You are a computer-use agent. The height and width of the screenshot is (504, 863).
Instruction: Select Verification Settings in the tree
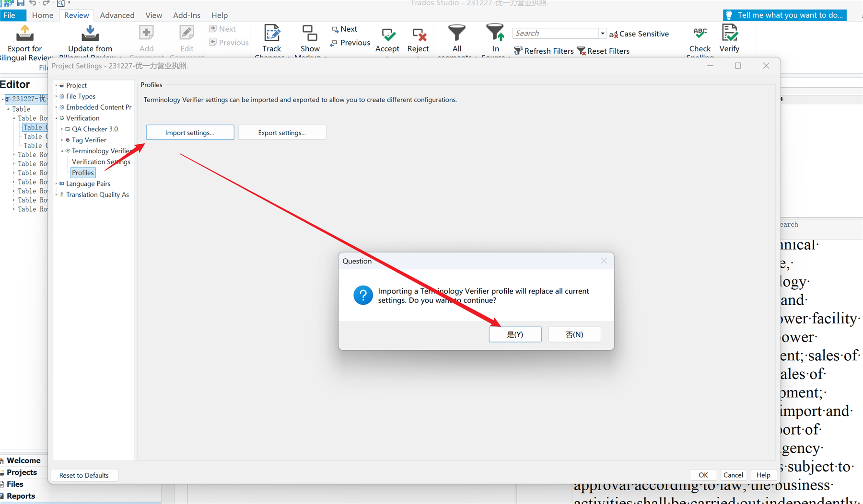(x=101, y=162)
